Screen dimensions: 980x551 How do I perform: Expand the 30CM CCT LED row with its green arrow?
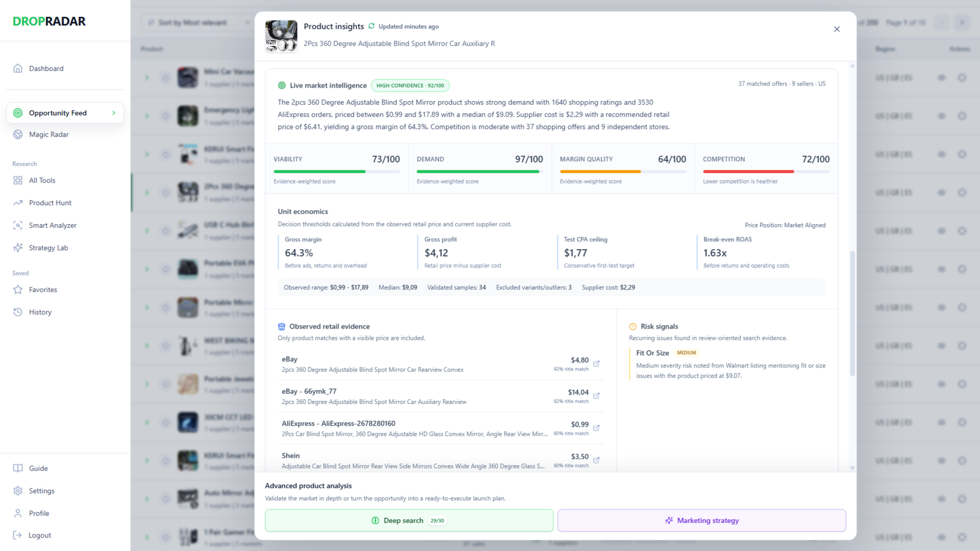147,422
